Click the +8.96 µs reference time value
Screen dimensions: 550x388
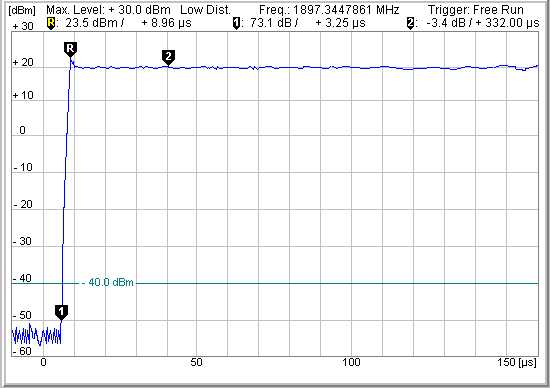[x=167, y=23]
